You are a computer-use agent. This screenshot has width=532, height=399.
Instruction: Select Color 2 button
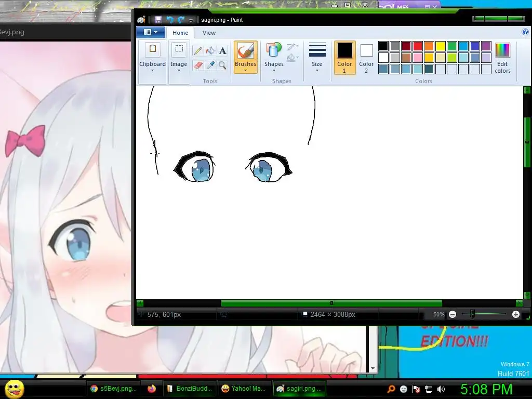point(366,58)
